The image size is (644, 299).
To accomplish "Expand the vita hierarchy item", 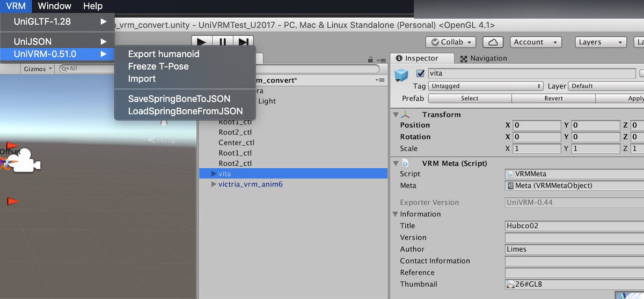I will (214, 174).
